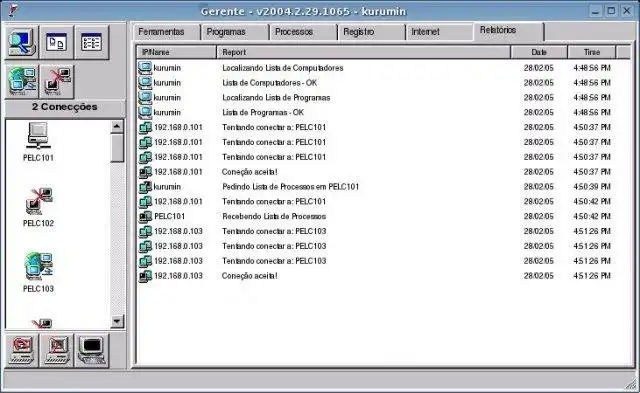Viewport: 640px width, 393px height.
Task: Switch to the Registro tab
Action: coord(371,32)
